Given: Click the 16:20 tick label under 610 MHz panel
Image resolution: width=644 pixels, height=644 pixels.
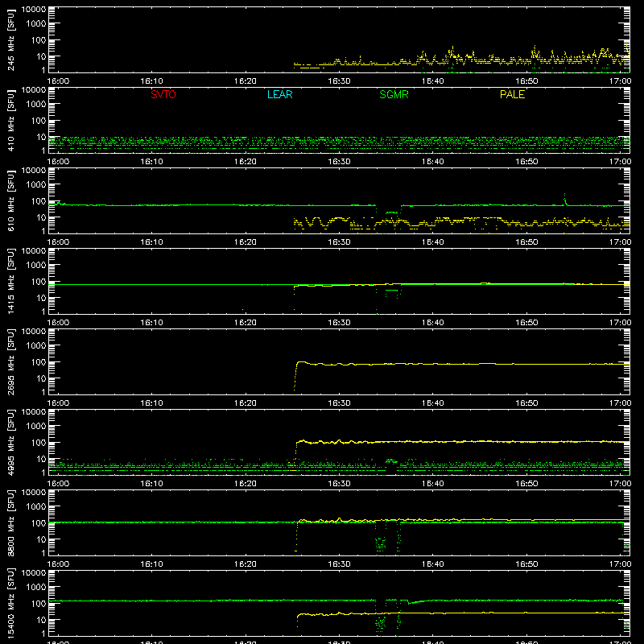Looking at the screenshot, I should point(246,242).
